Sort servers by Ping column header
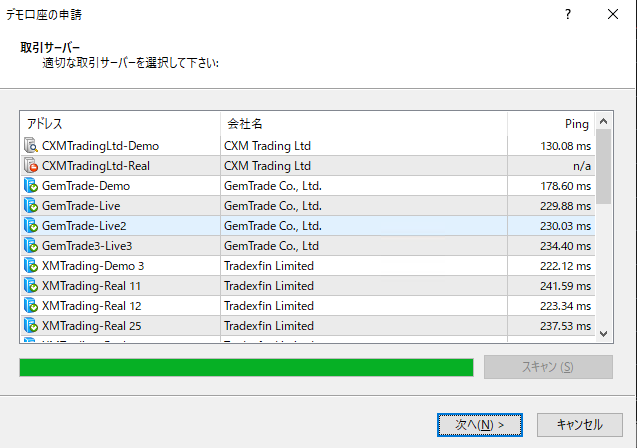Image resolution: width=637 pixels, height=448 pixels. tap(551, 123)
